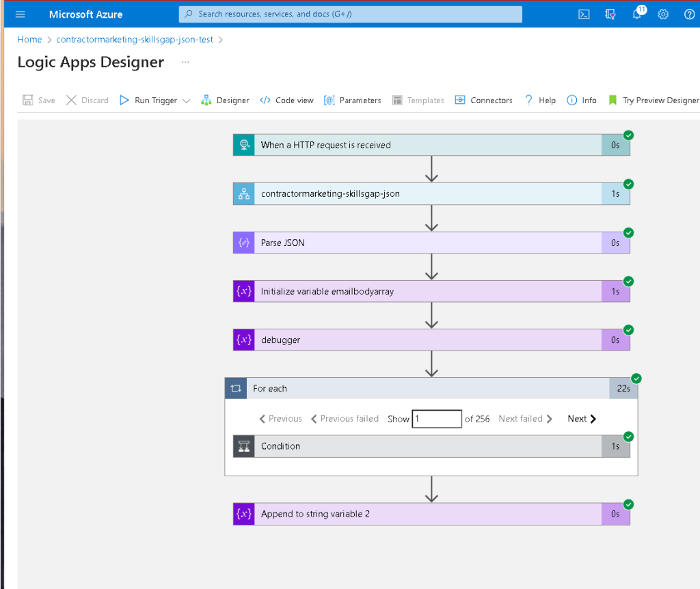
Task: Open Cloud Shell from the top bar
Action: click(x=584, y=14)
